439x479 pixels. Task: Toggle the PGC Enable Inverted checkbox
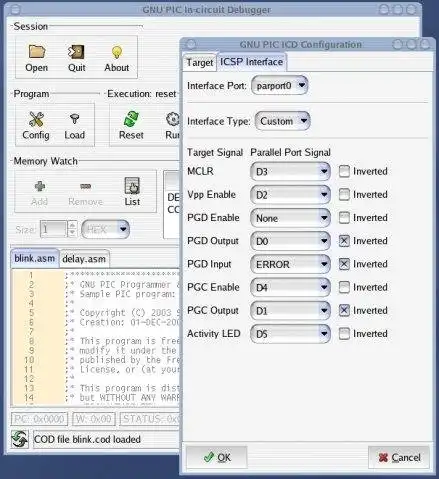[x=344, y=287]
